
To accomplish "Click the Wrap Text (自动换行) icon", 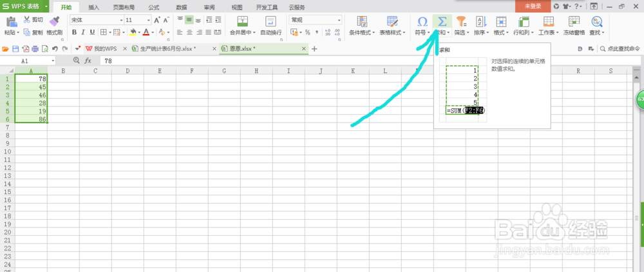I will [x=270, y=22].
